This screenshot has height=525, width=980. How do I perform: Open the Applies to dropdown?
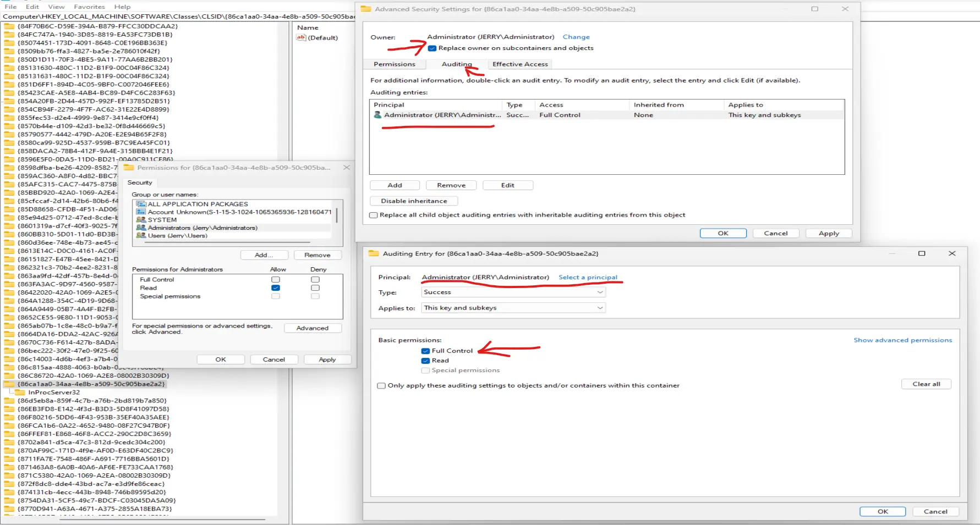pos(513,308)
